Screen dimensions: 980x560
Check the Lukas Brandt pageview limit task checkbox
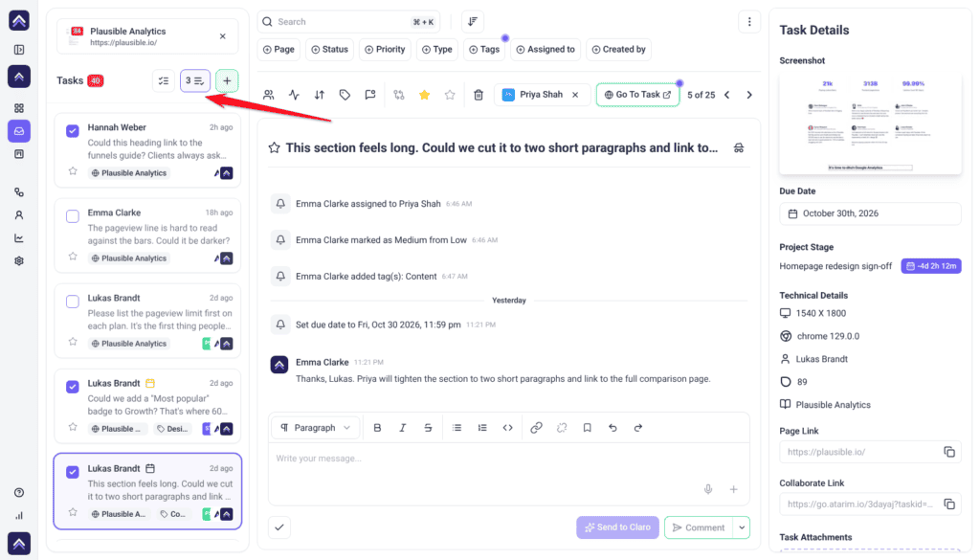tap(73, 302)
